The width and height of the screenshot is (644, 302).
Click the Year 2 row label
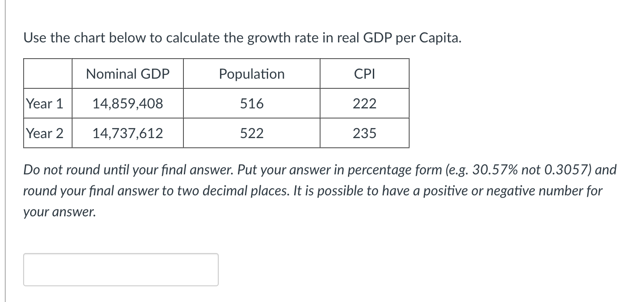[x=45, y=133]
